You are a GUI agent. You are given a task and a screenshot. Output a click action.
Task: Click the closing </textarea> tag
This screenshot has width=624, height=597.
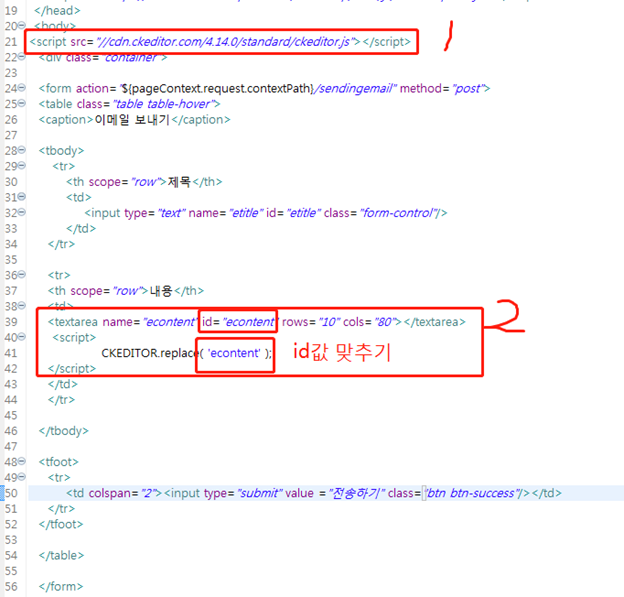[x=435, y=322]
